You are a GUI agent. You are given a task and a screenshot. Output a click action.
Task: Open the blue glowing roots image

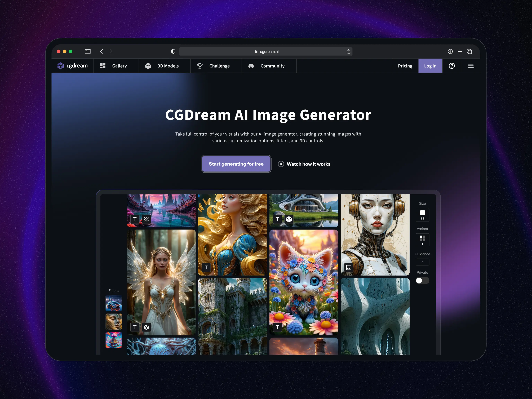pyautogui.click(x=161, y=346)
